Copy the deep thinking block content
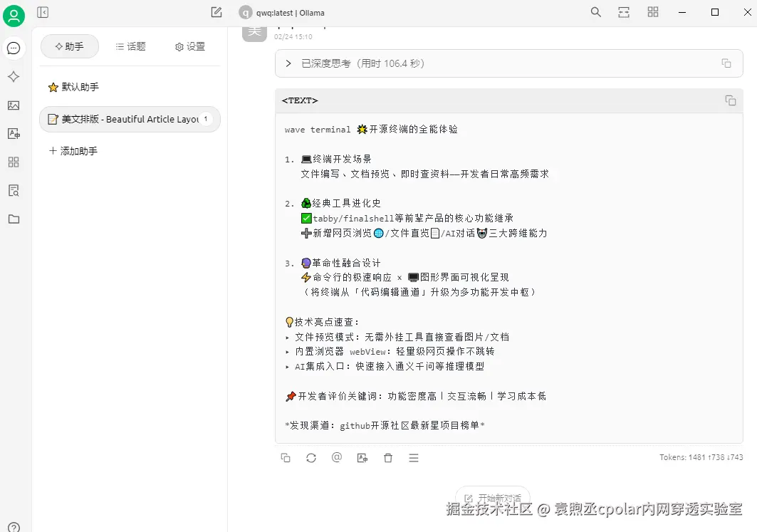The image size is (757, 532). pos(726,63)
